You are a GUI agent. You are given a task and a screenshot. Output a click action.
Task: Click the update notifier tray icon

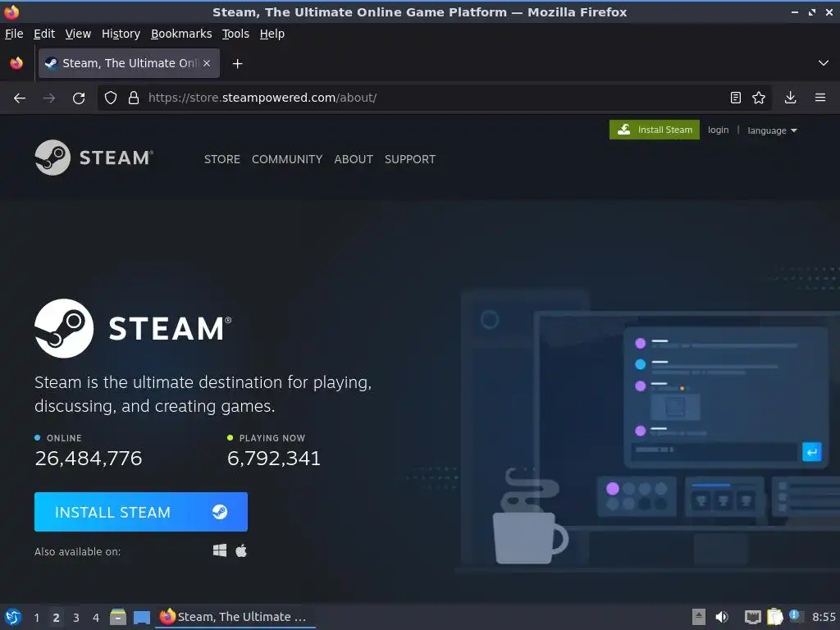pos(795,616)
